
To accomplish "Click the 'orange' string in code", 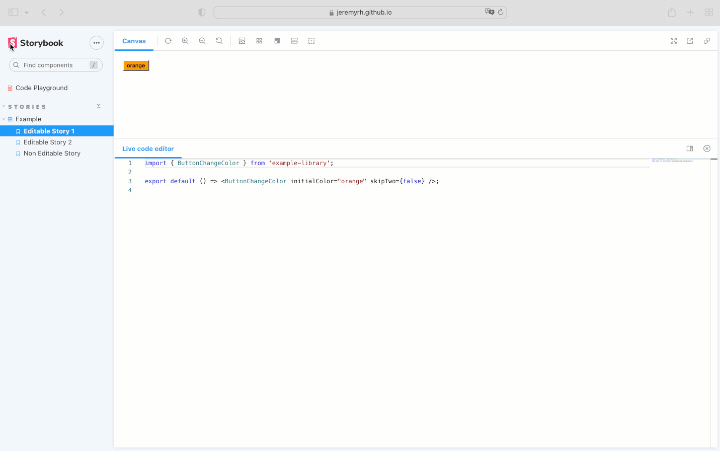I will 352,181.
